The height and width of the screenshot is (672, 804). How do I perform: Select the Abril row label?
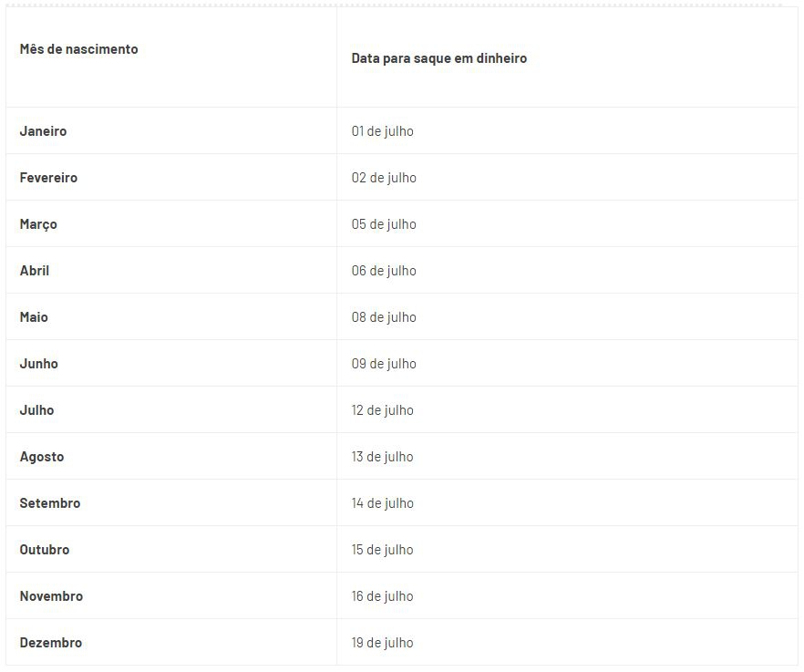(35, 271)
